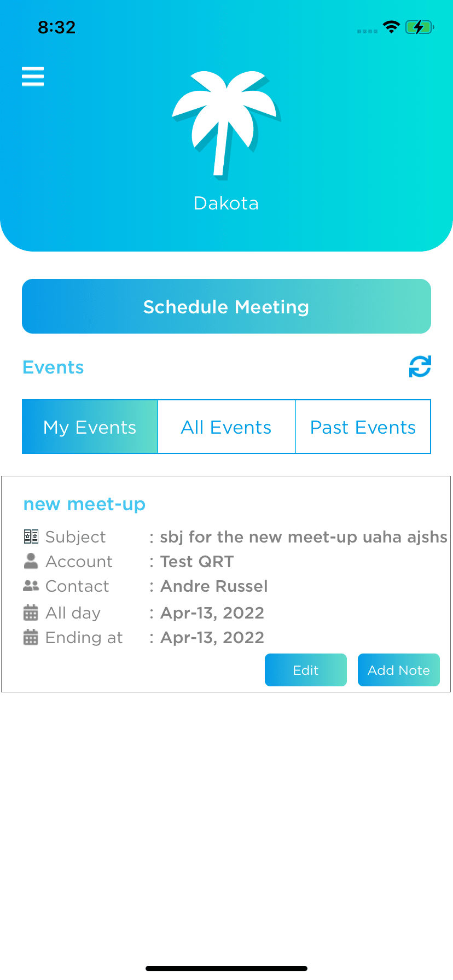Open the new meet-up event title

pos(84,504)
